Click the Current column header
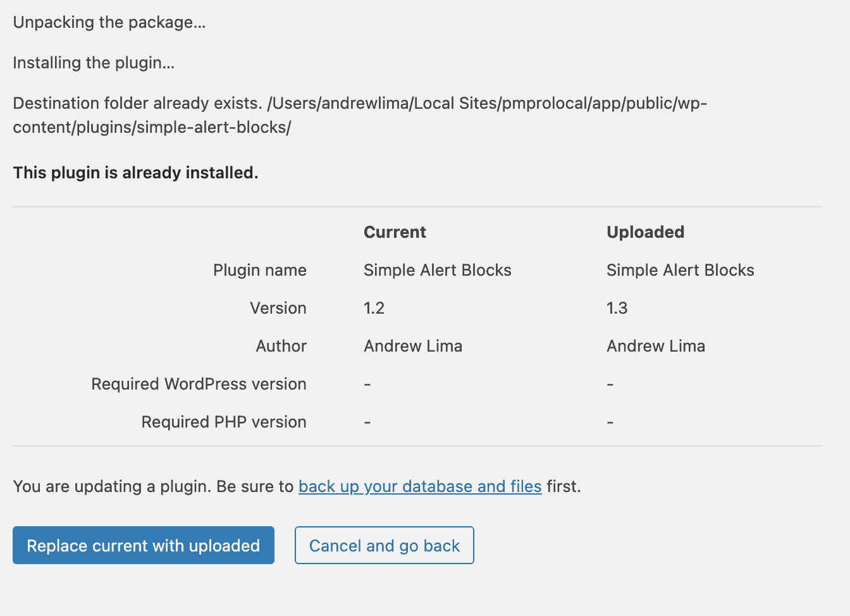This screenshot has height=616, width=850. click(394, 231)
